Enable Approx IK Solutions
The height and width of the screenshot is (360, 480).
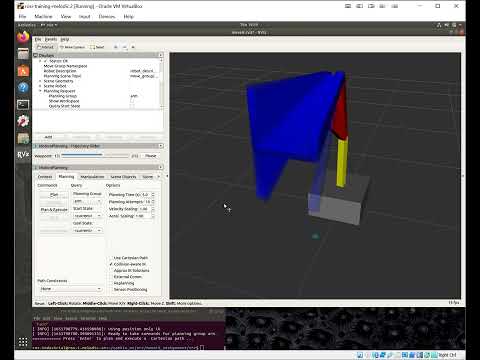click(111, 270)
